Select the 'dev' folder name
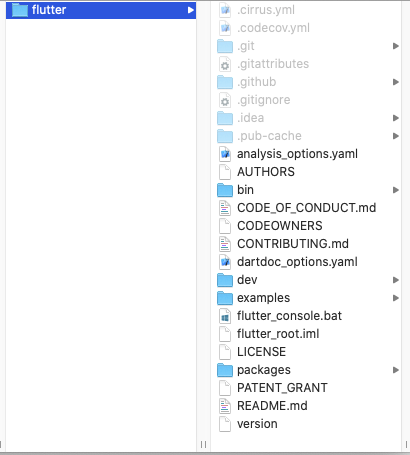This screenshot has height=455, width=410. click(247, 280)
